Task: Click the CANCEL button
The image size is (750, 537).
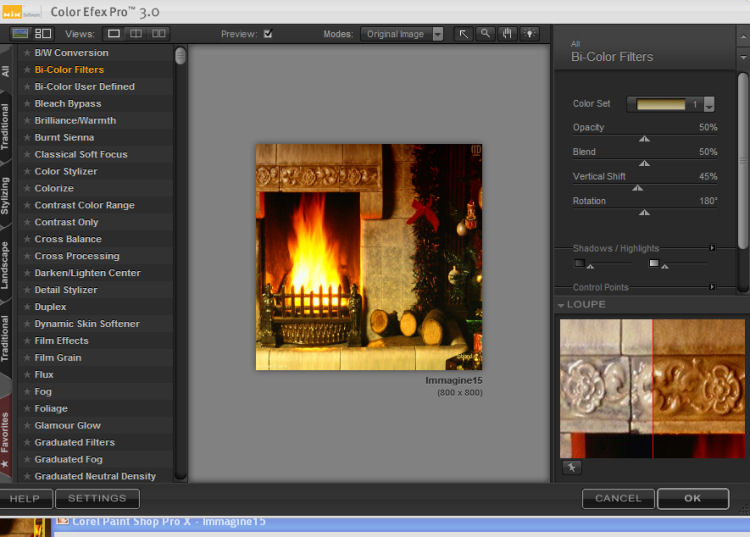Action: 618,498
